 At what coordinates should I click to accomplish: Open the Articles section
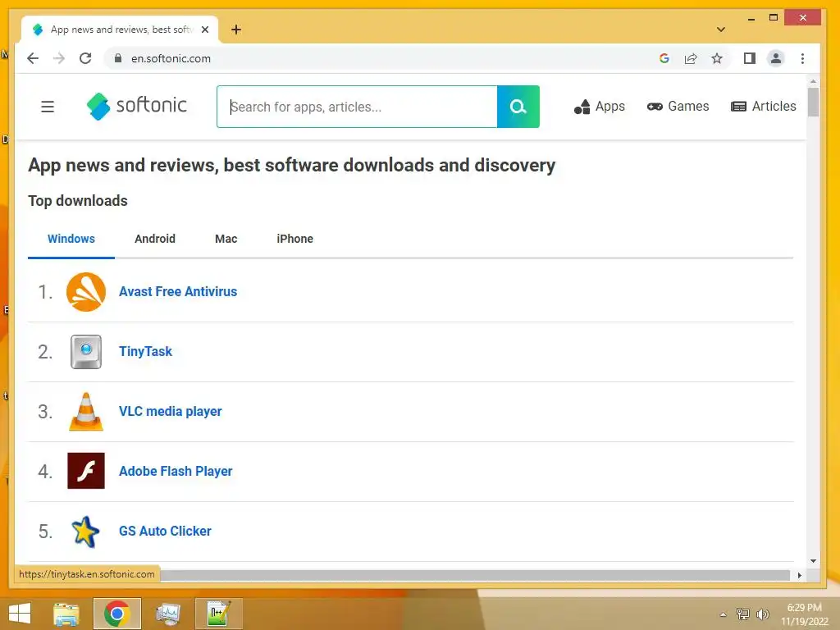[764, 107]
